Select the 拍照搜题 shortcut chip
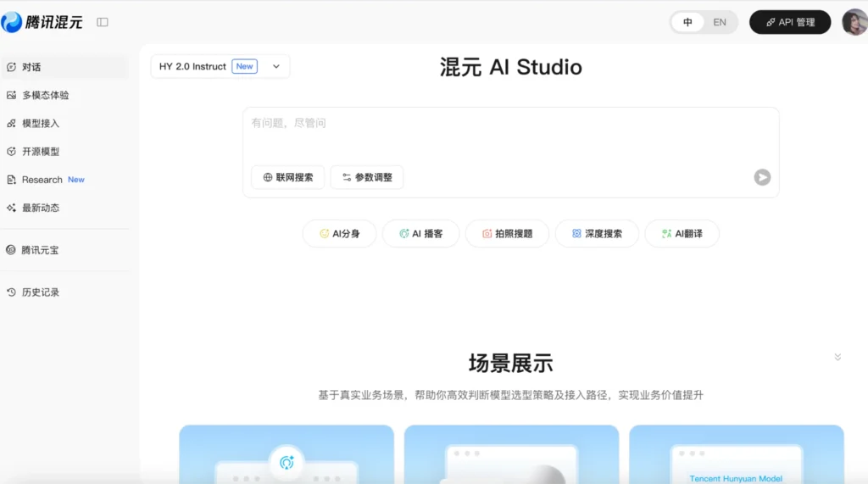 (507, 234)
